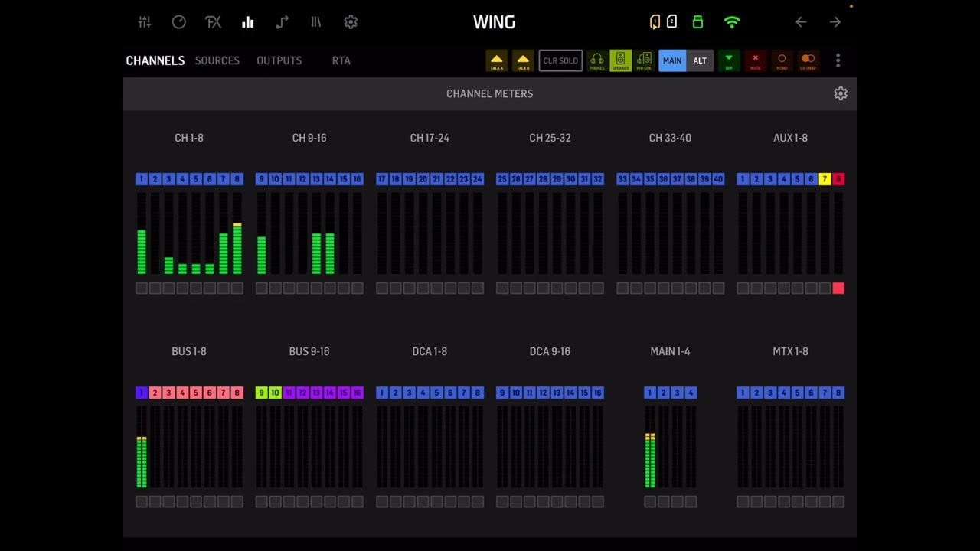This screenshot has width=980, height=551.
Task: Click the Wi-Fi connection icon
Action: (732, 22)
